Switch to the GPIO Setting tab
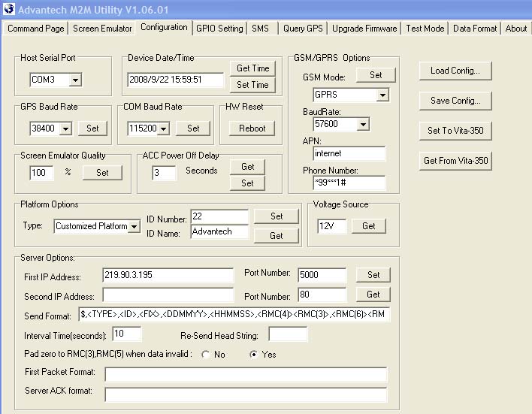This screenshot has height=414, width=532. [x=219, y=28]
